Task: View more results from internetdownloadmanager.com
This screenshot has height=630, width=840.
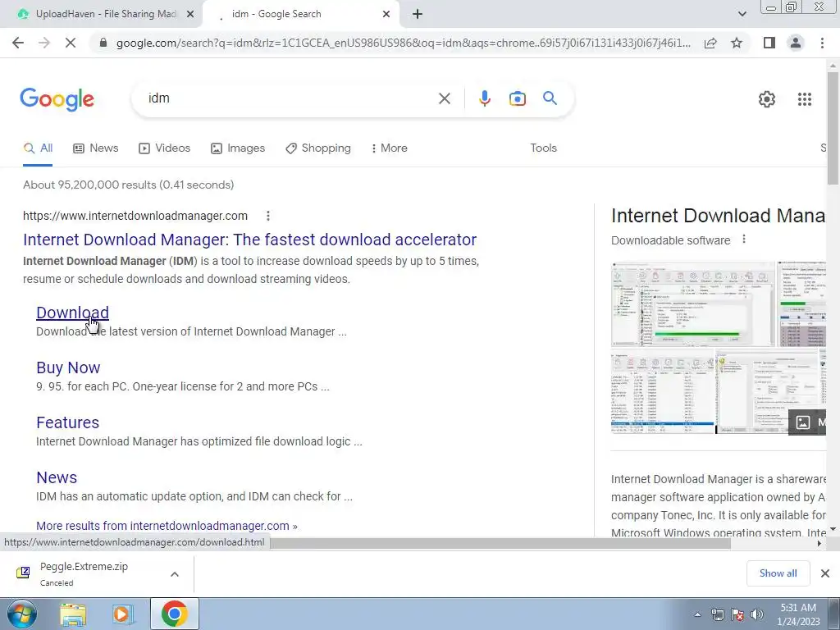Action: [x=167, y=526]
